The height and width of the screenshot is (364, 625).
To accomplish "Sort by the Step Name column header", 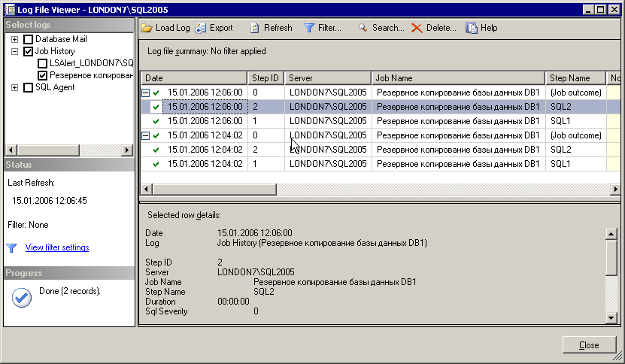I will [x=575, y=78].
